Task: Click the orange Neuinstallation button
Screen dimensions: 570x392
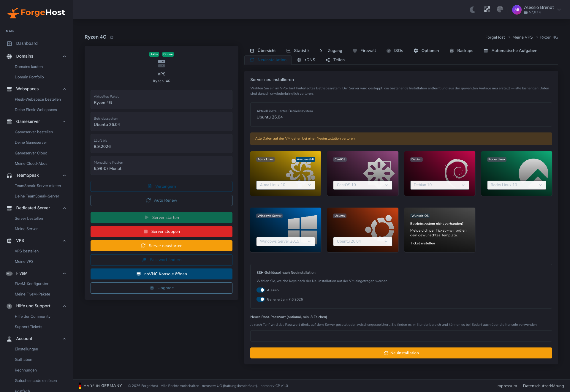Action: point(401,353)
